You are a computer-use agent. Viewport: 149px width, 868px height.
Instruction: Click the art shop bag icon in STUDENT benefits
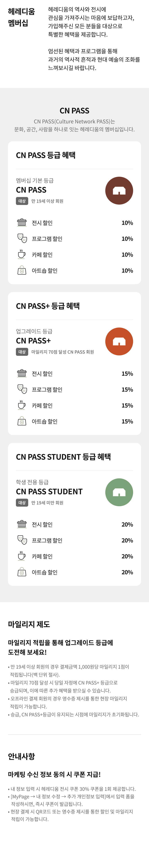22,572
